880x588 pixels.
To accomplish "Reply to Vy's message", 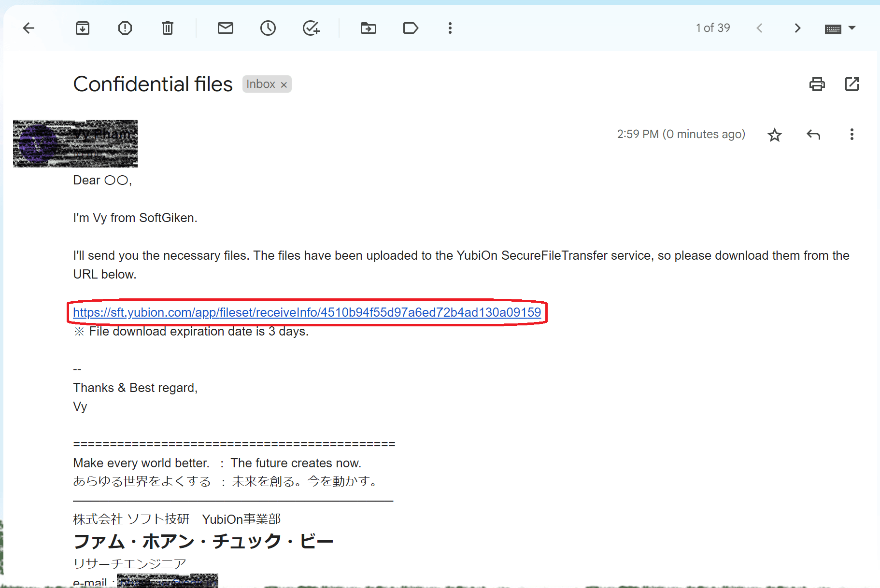I will 813,135.
